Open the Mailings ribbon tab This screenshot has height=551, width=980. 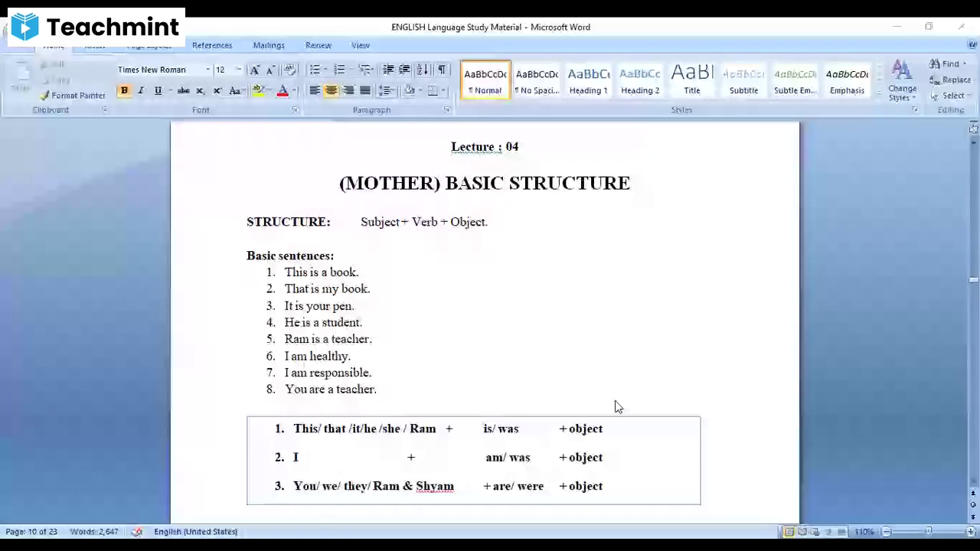[x=269, y=45]
